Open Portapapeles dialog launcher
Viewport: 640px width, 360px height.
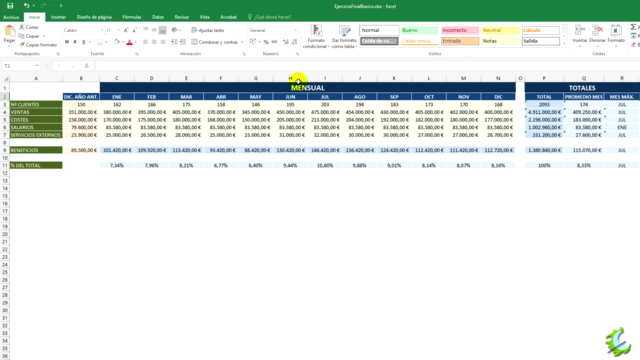pyautogui.click(x=58, y=54)
